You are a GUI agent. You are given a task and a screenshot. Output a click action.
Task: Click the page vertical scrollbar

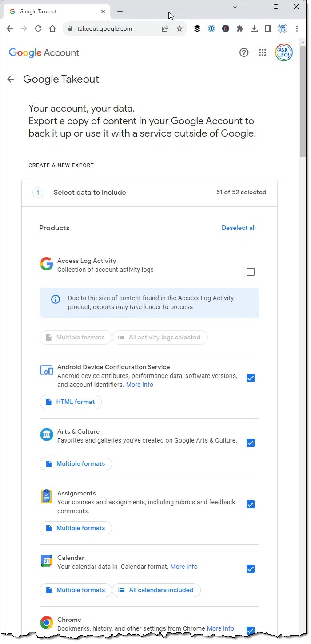(x=303, y=101)
